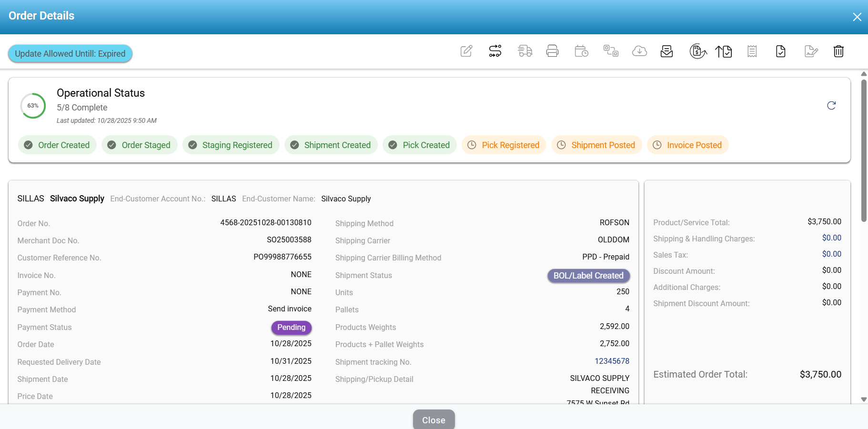Click the Close button at bottom
This screenshot has height=429, width=868.
tap(434, 420)
